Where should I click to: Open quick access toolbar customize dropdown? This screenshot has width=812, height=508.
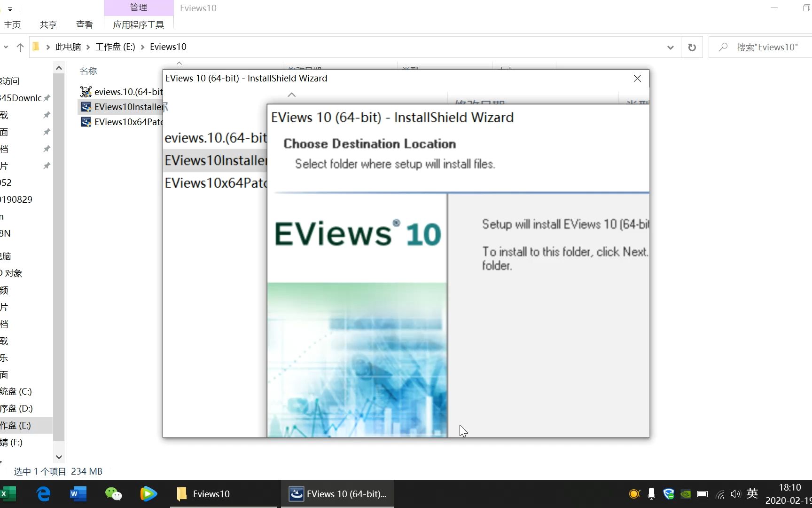(x=10, y=9)
